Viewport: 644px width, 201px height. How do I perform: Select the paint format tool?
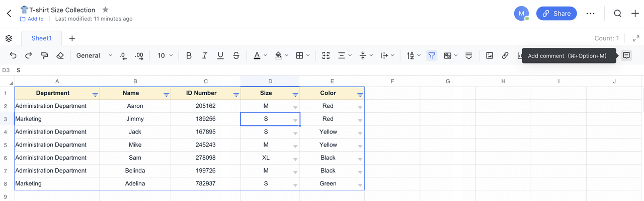click(x=44, y=55)
